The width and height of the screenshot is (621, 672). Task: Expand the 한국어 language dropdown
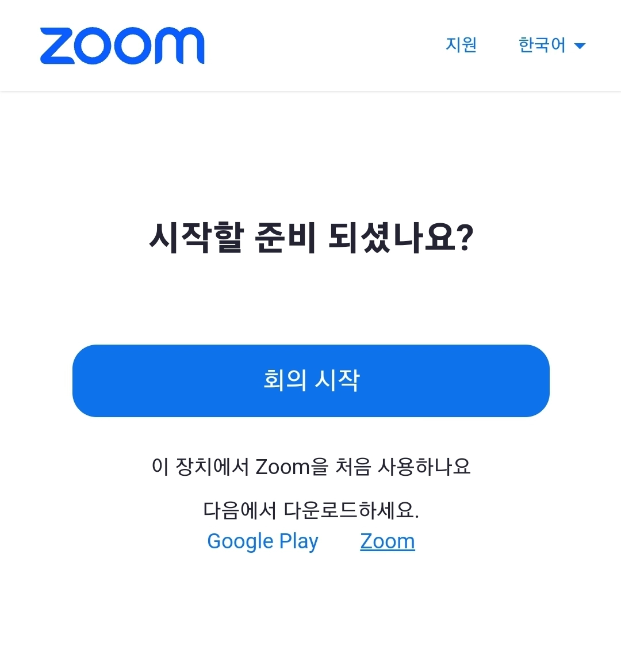click(551, 45)
